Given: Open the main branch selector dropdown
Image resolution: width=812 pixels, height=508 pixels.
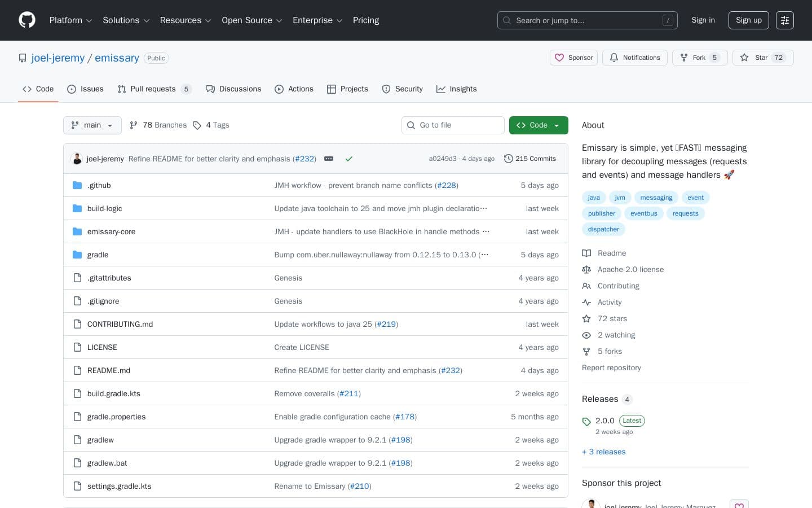Looking at the screenshot, I should click(92, 125).
